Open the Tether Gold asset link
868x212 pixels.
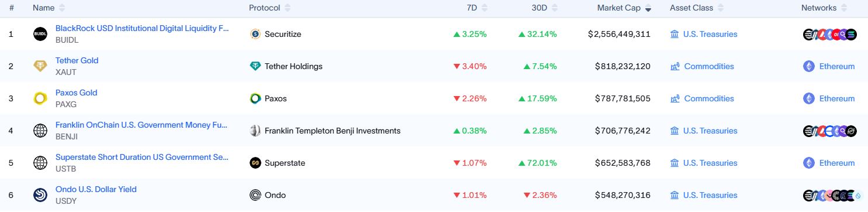click(77, 60)
